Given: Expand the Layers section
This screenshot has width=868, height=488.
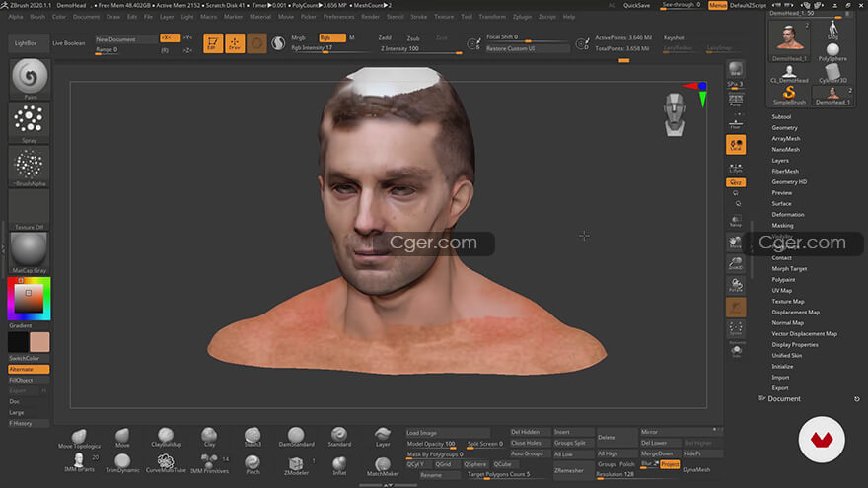Looking at the screenshot, I should pyautogui.click(x=780, y=161).
